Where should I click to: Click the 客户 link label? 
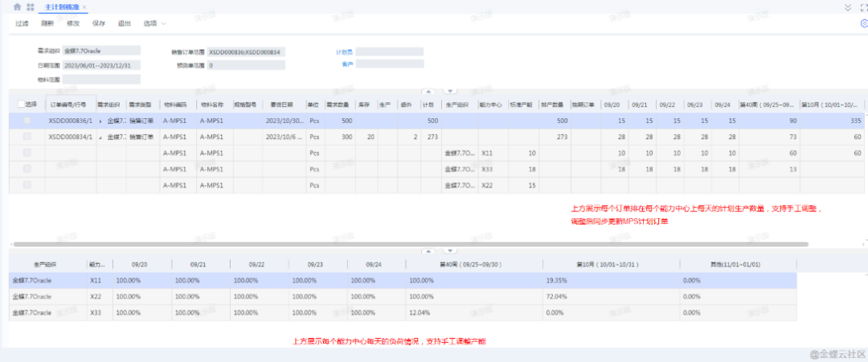pos(348,64)
